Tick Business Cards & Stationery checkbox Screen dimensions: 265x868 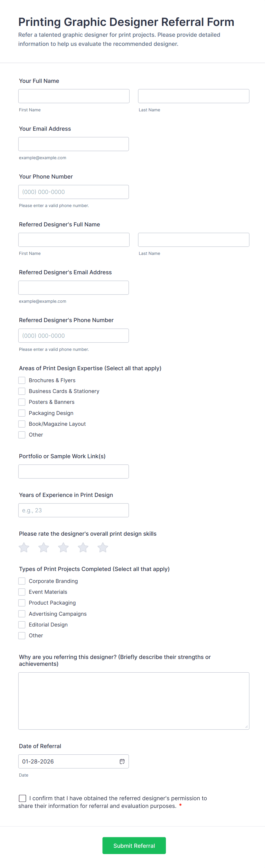pos(22,391)
